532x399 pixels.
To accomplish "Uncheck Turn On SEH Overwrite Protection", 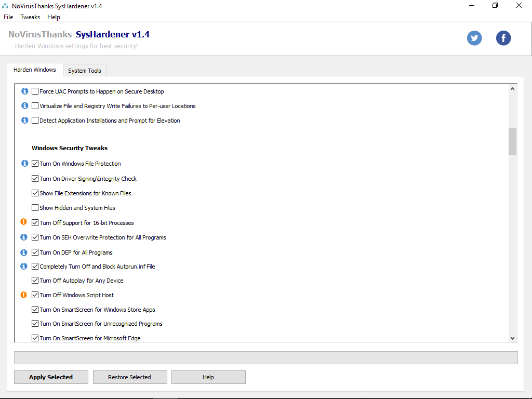I will coord(35,237).
